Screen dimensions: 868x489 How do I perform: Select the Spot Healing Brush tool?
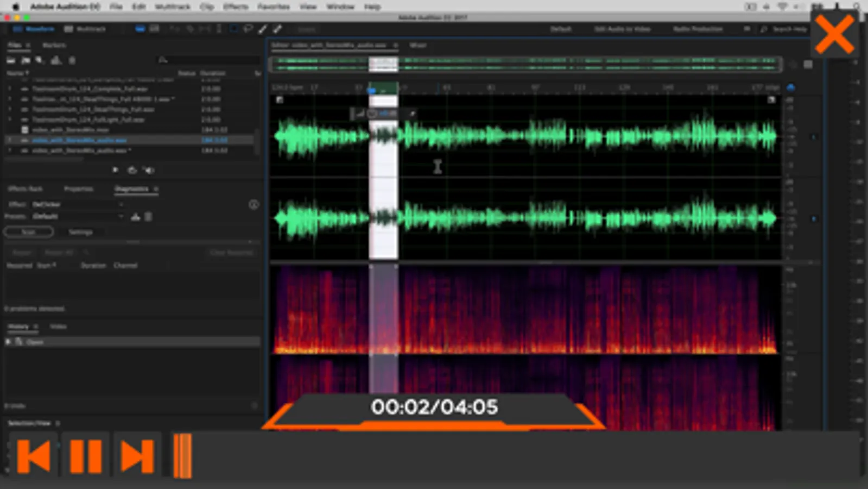[277, 29]
